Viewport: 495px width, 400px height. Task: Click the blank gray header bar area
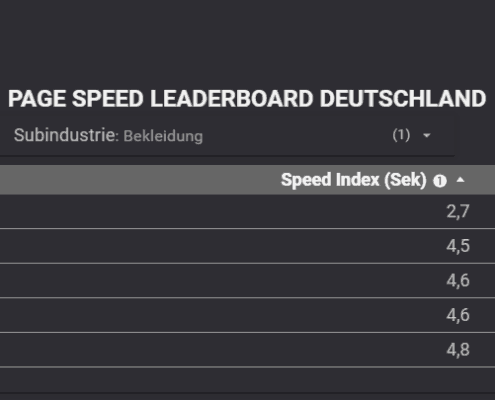coord(140,180)
